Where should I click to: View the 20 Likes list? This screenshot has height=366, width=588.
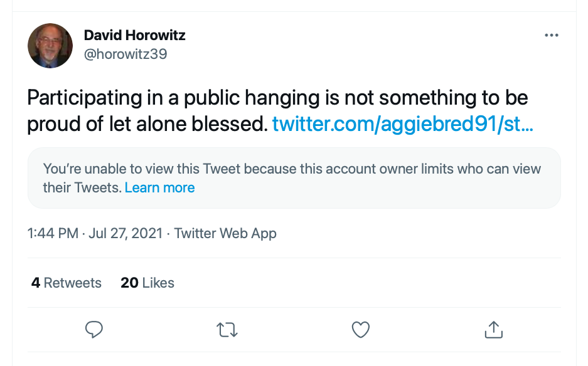[x=147, y=283]
